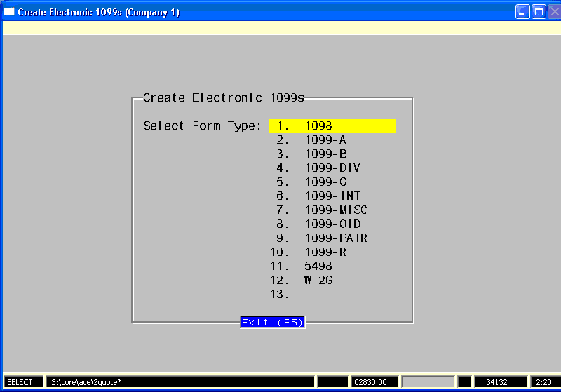The height and width of the screenshot is (392, 561).
Task: Click the S:\core\ace\2quote* path field
Action: tap(180, 382)
